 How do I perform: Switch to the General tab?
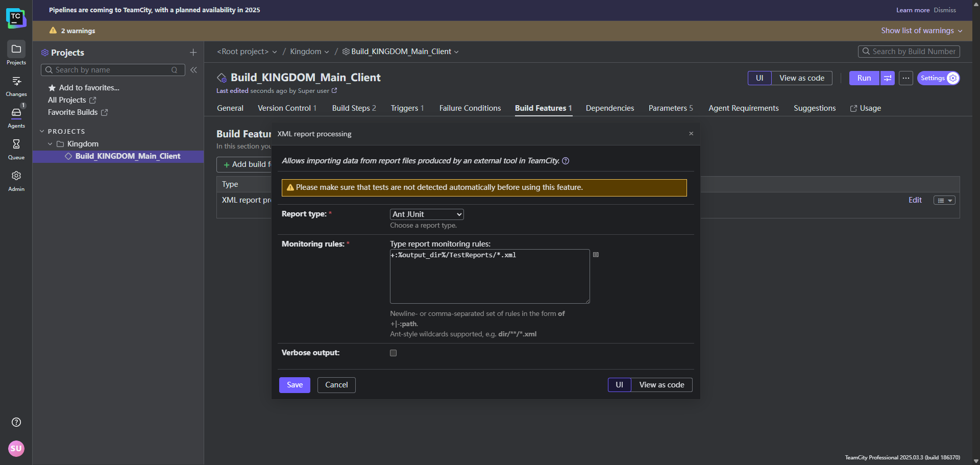[230, 108]
